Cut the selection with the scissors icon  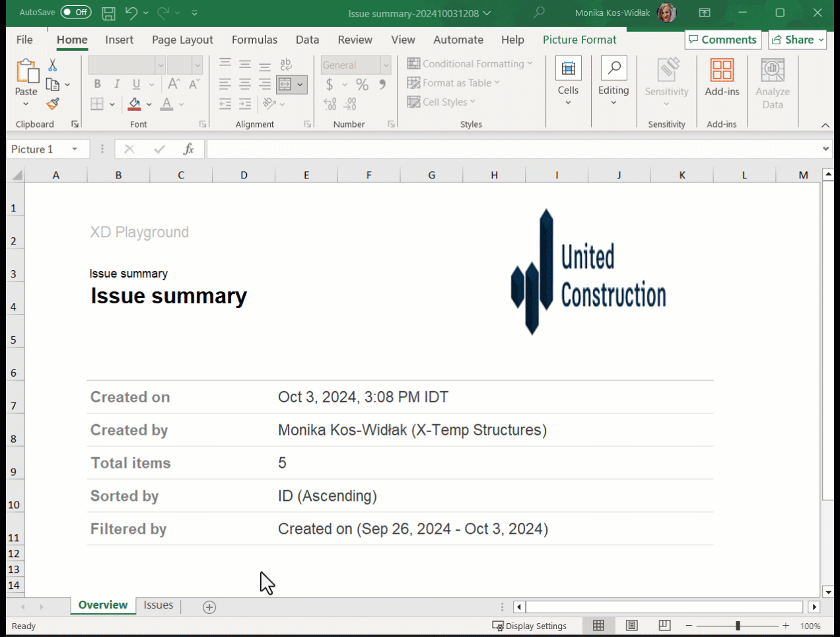pos(52,65)
